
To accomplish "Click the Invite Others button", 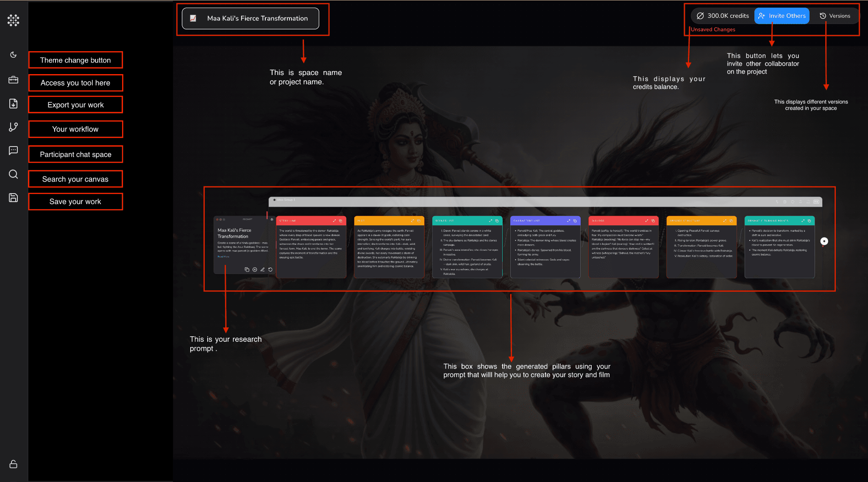I will [x=782, y=16].
